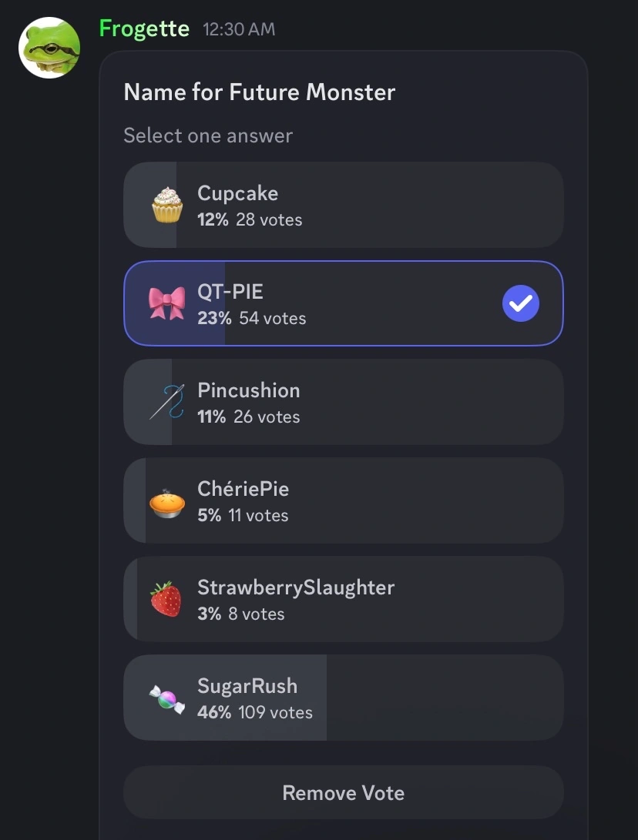
Task: Open Frogette's frog avatar
Action: (49, 48)
